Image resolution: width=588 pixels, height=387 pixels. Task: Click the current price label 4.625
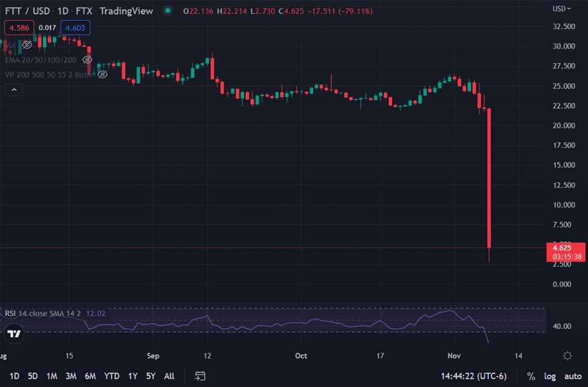[562, 248]
